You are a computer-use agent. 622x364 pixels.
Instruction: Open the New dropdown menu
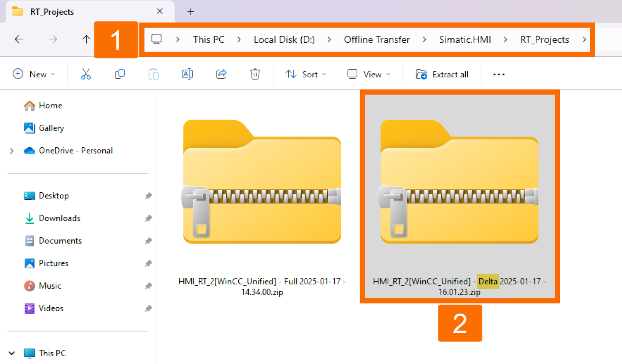tap(34, 74)
